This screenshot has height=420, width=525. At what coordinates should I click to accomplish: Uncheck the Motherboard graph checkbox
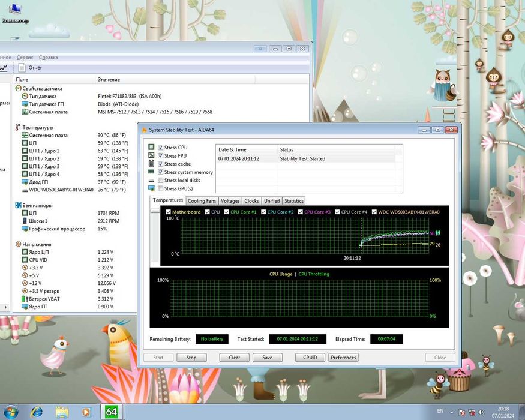tap(169, 212)
